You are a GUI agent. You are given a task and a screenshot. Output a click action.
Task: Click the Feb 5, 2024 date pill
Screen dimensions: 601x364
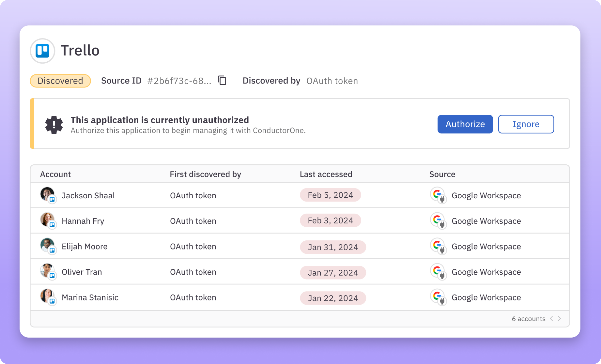tap(330, 195)
